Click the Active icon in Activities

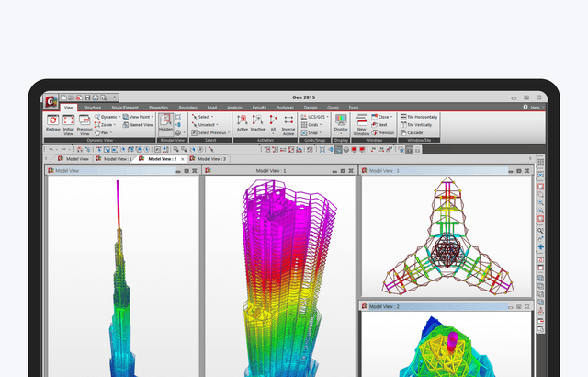(x=243, y=120)
